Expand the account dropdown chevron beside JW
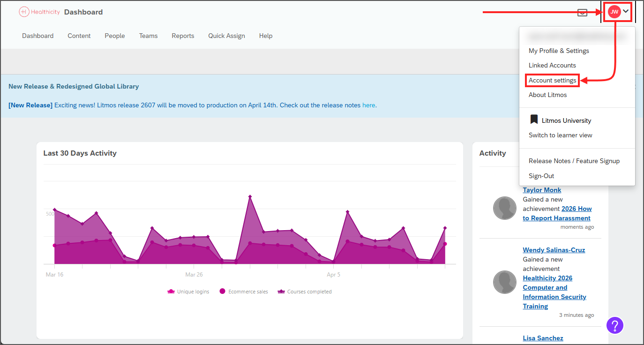Image resolution: width=644 pixels, height=345 pixels. coord(630,12)
